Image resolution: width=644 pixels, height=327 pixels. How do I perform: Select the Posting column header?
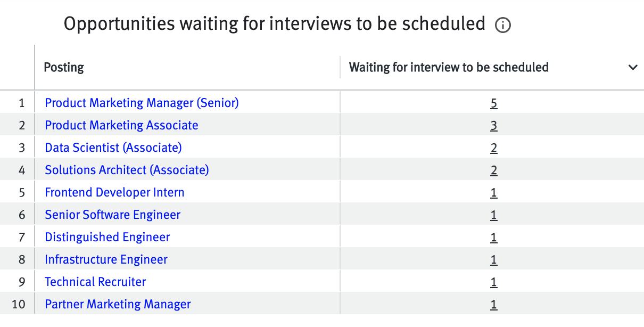click(64, 67)
